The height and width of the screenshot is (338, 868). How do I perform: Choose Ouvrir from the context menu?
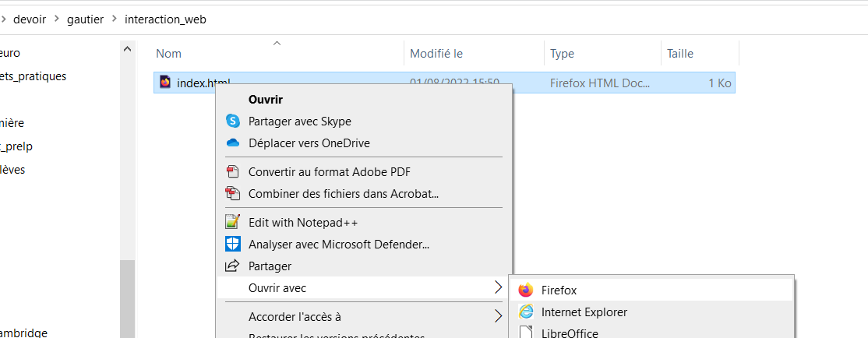pyautogui.click(x=265, y=100)
